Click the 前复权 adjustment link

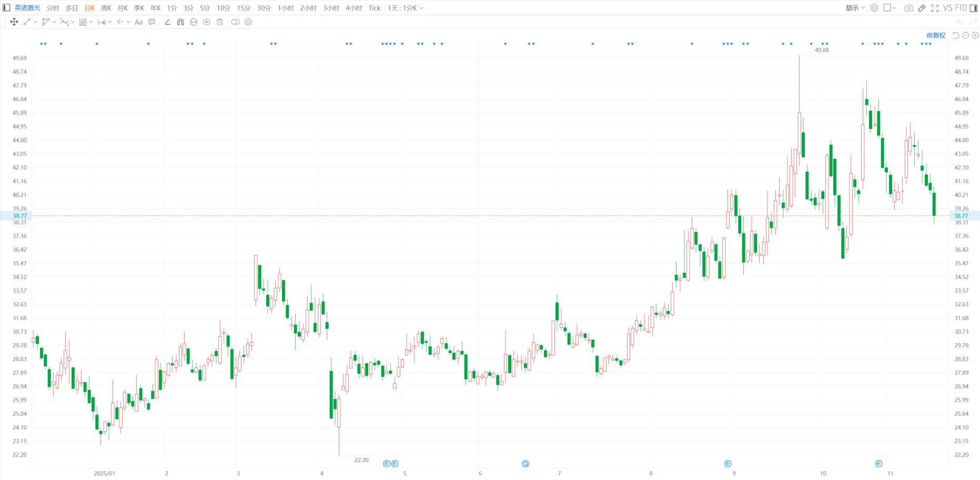click(935, 35)
